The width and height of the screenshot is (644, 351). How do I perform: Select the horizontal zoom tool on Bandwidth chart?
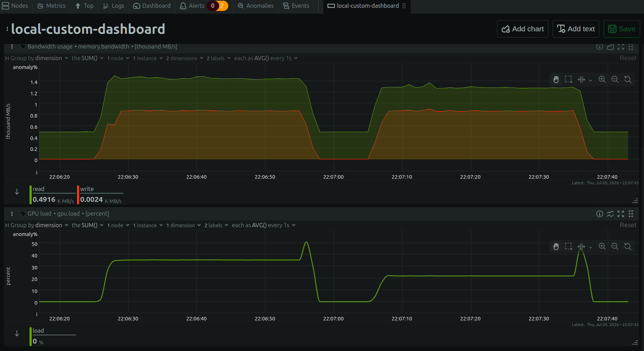[x=581, y=79]
